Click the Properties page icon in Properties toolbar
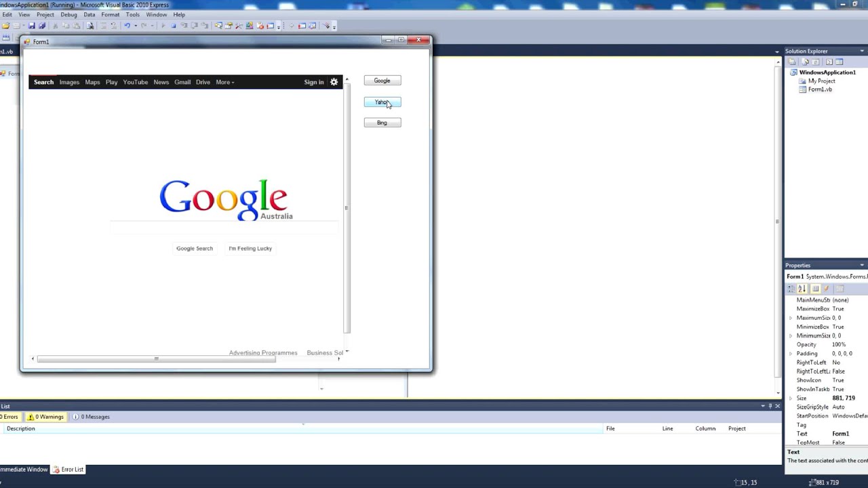Screen dimensions: 868x488 coord(840,289)
